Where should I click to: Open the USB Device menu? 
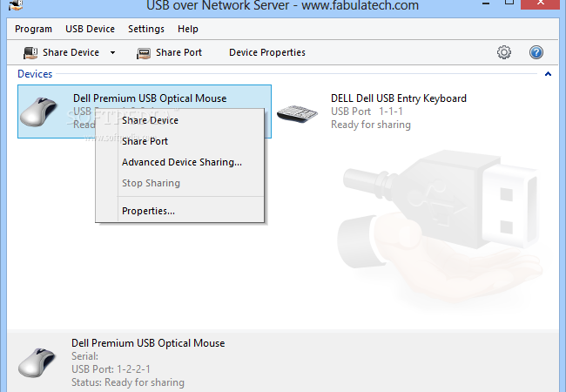tap(90, 29)
